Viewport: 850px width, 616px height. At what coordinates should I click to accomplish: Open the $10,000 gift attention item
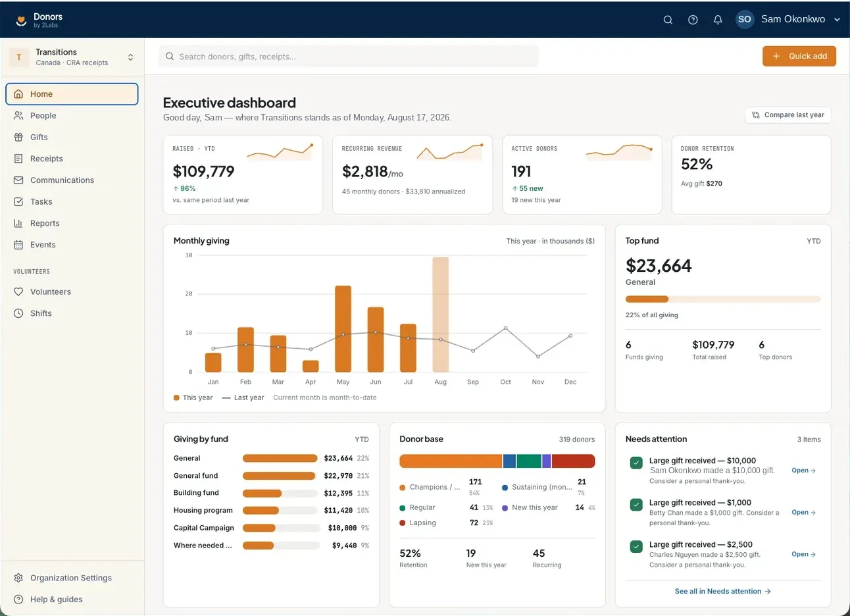[803, 471]
